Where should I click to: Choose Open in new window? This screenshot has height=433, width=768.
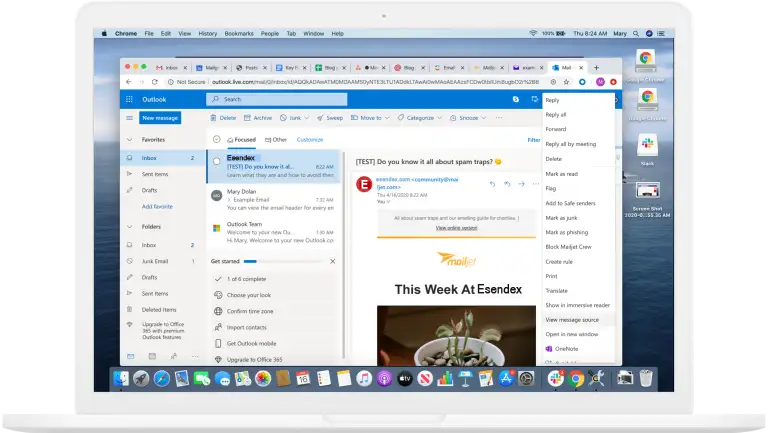(572, 334)
